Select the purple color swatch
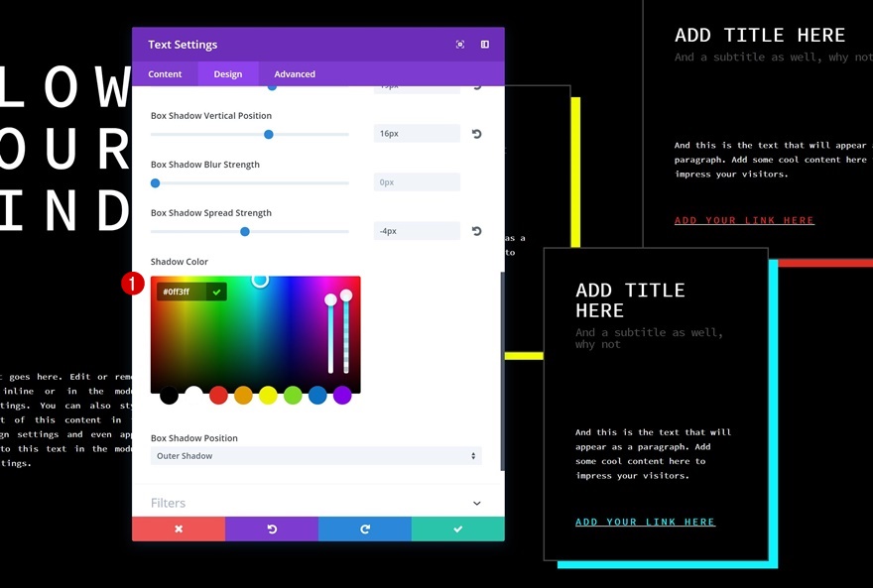 click(x=342, y=396)
